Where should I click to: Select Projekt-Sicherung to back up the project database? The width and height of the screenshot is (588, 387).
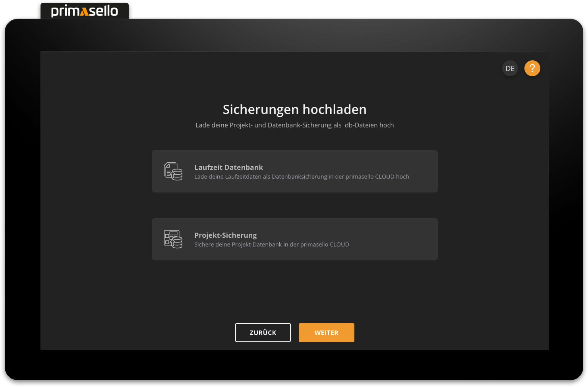point(294,239)
